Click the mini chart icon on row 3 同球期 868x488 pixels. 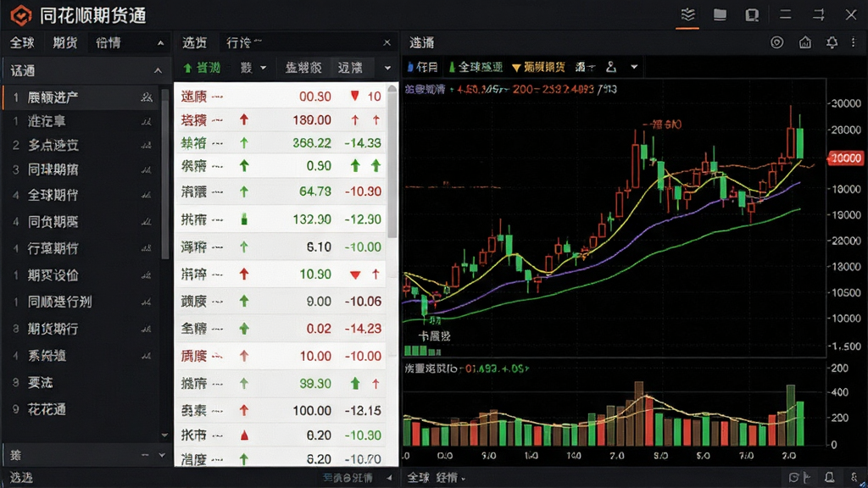click(x=146, y=169)
